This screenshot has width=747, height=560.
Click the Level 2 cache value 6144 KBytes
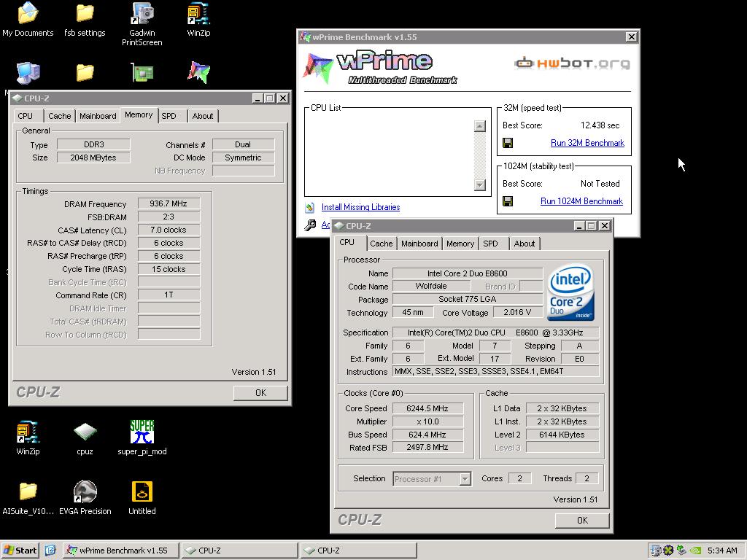[562, 435]
